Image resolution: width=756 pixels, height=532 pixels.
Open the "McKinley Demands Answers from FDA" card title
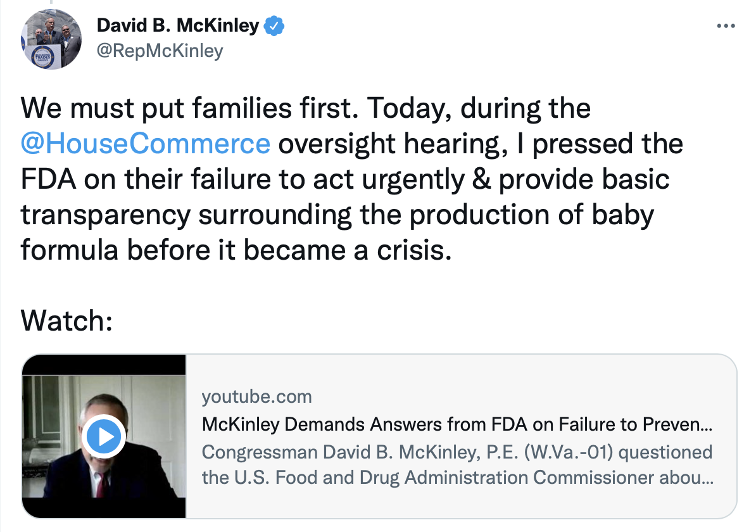click(x=456, y=424)
